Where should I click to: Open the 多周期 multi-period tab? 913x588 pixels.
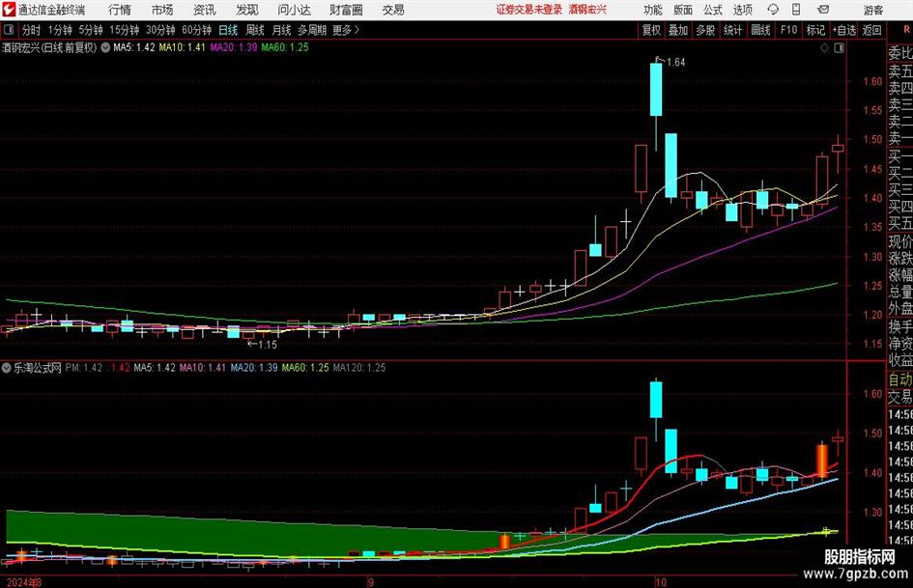(x=312, y=30)
